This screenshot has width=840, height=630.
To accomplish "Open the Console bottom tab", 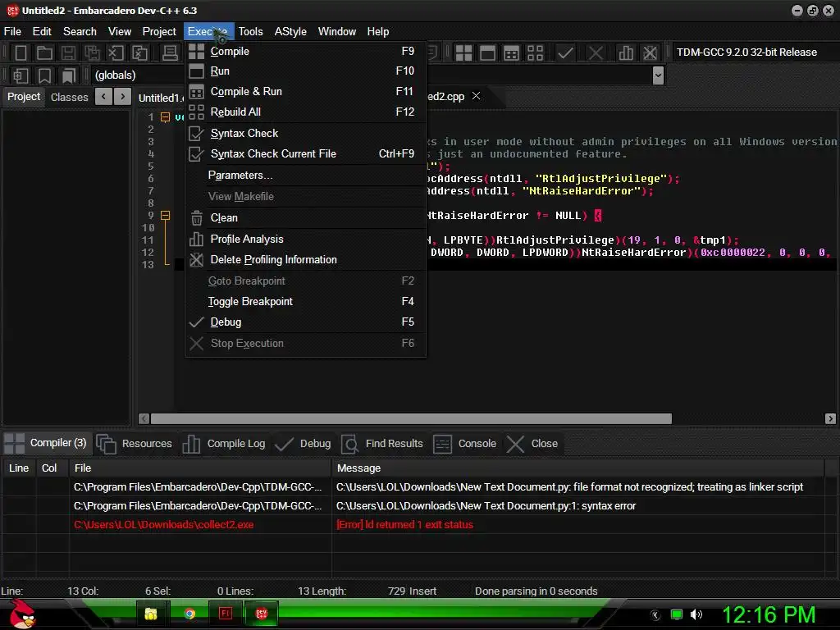I will click(465, 444).
